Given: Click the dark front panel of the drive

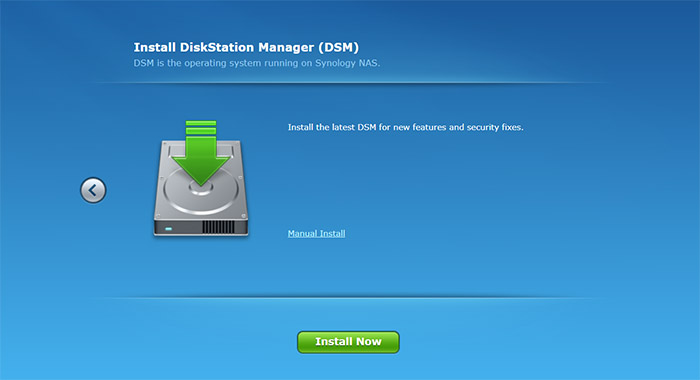Looking at the screenshot, I should click(201, 227).
